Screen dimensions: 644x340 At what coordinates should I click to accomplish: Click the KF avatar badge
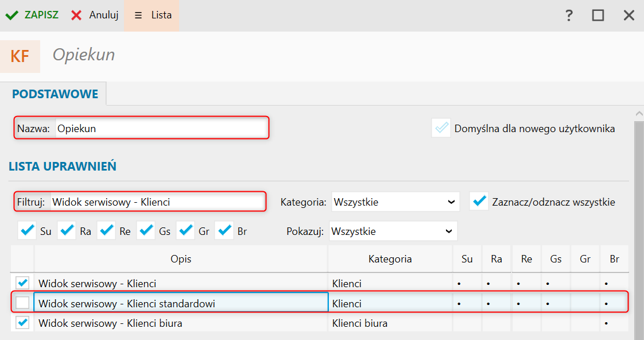click(x=20, y=56)
